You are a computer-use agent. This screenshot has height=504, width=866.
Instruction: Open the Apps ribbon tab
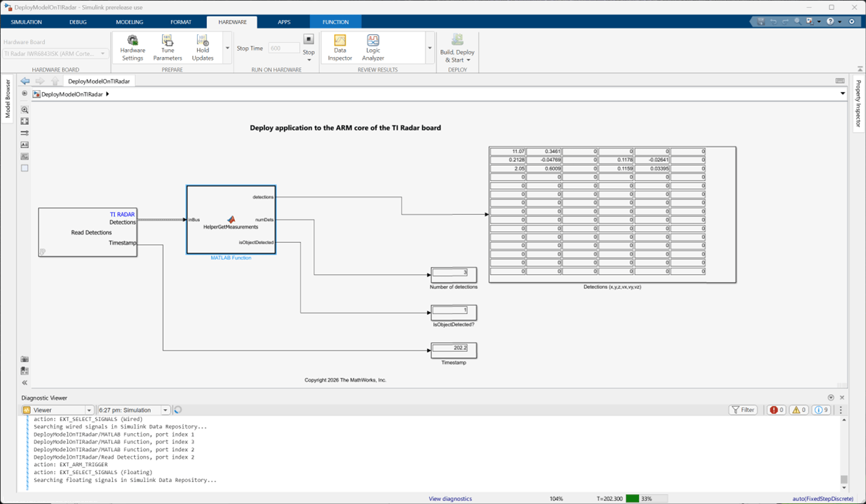284,22
